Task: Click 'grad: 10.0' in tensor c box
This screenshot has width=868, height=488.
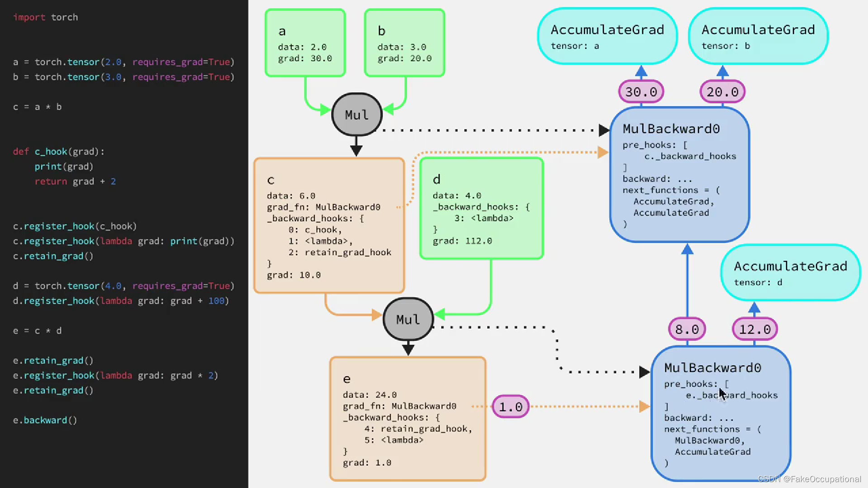Action: click(x=294, y=275)
